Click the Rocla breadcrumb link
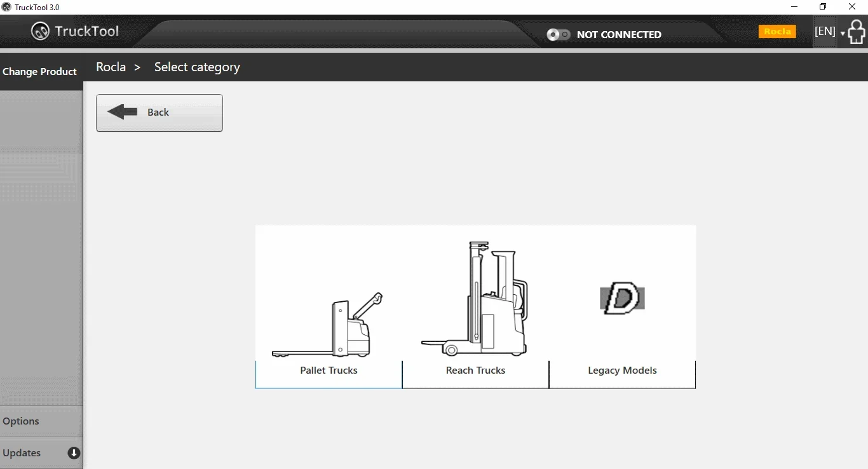This screenshot has height=469, width=868. (111, 67)
